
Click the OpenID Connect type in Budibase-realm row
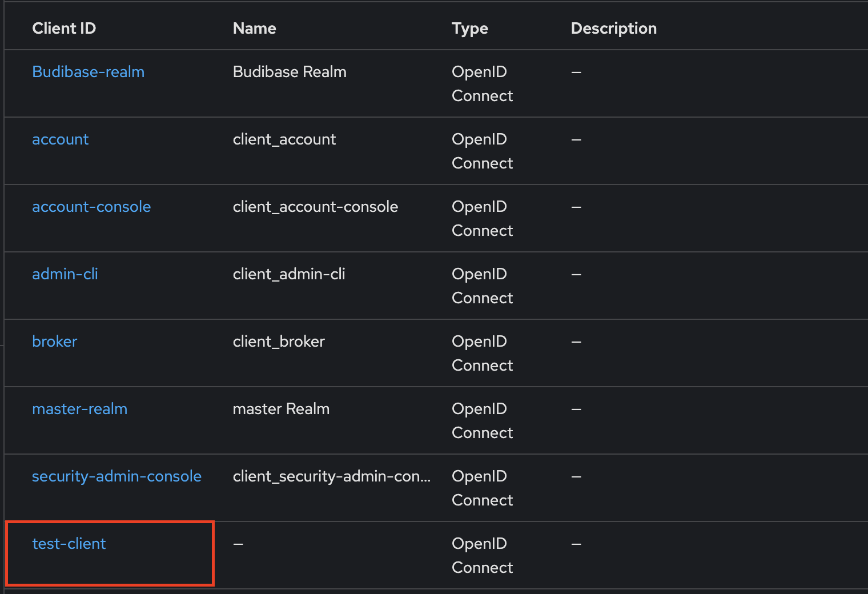483,84
